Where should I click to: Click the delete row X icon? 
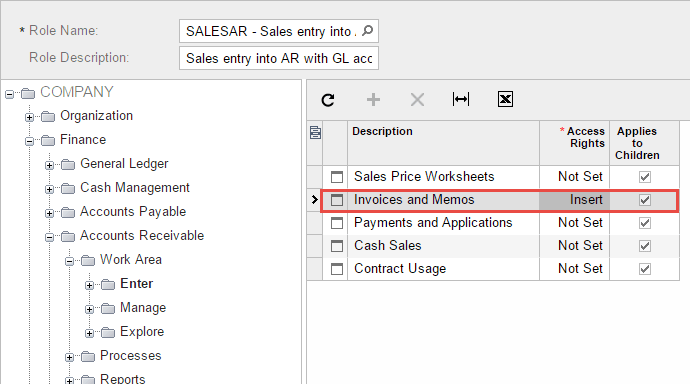[417, 100]
